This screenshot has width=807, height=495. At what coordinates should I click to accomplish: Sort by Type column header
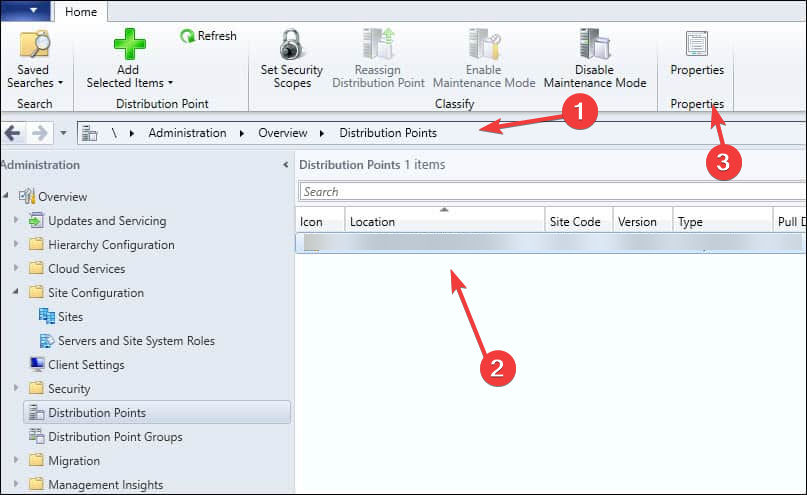tap(723, 222)
